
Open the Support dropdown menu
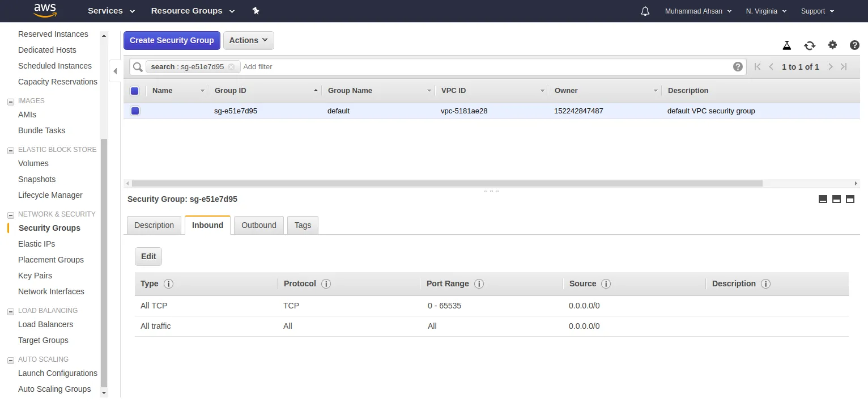(x=817, y=11)
